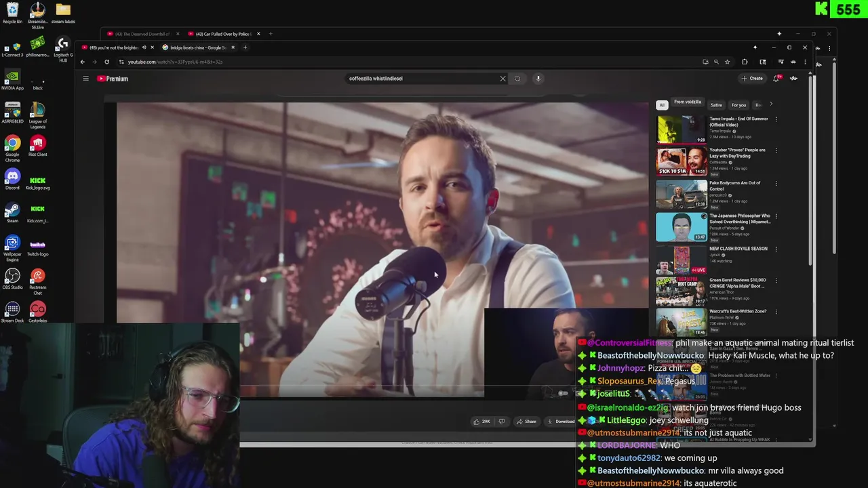The image size is (868, 488).
Task: Launch Riot Client shortcut
Action: [37, 146]
